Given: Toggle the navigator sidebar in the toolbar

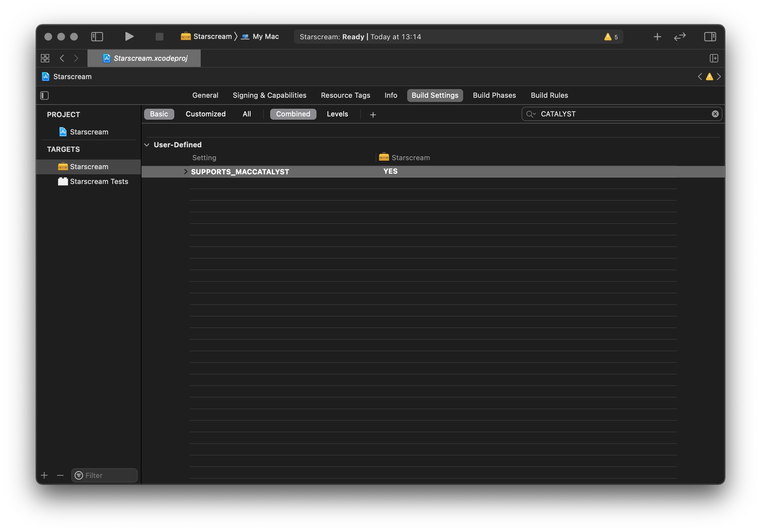Looking at the screenshot, I should click(97, 36).
